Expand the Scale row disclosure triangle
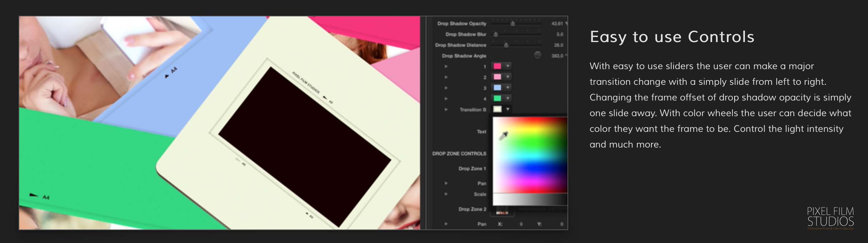The height and width of the screenshot is (243, 868). (x=446, y=194)
